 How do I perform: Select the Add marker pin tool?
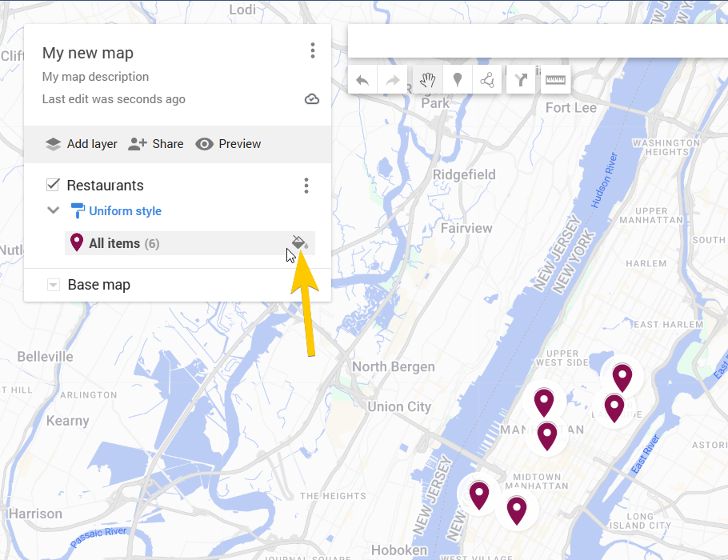click(458, 80)
